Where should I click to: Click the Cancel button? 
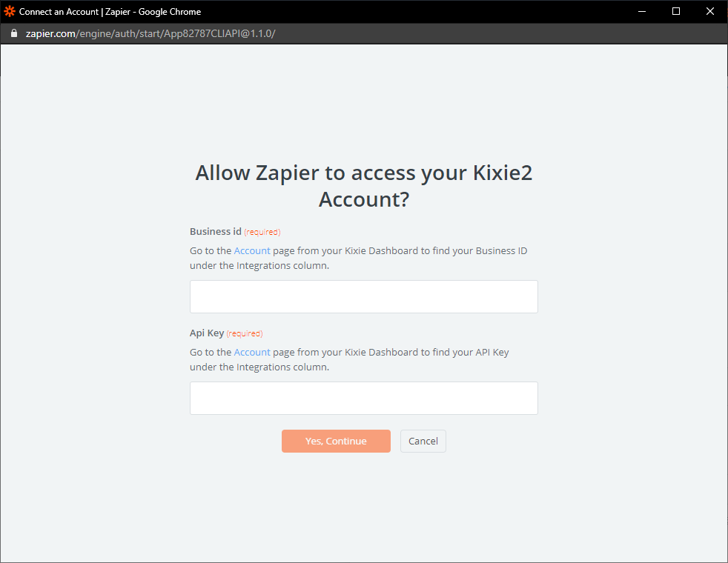pyautogui.click(x=423, y=441)
